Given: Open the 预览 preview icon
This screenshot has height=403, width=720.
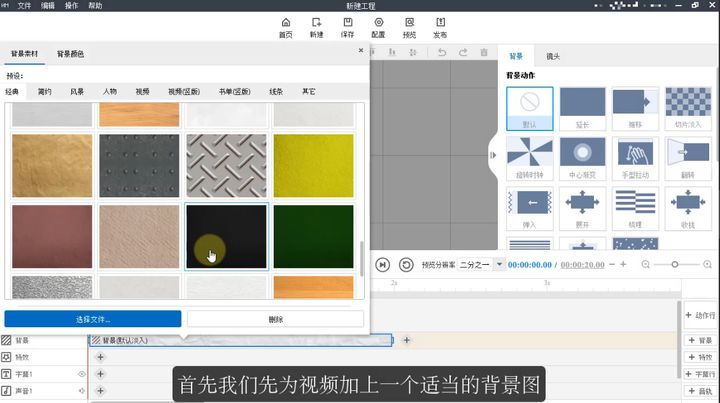Looking at the screenshot, I should [409, 24].
